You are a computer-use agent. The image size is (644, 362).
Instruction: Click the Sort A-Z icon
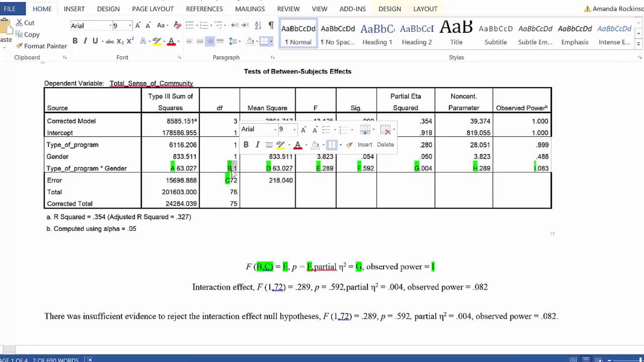click(258, 25)
